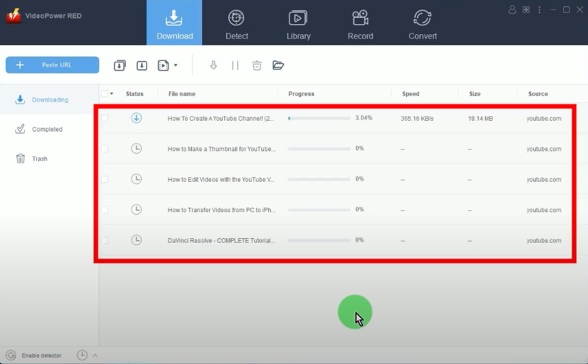Click the progress bar of How to Make a Thumbnail
588x364 pixels.
319,149
